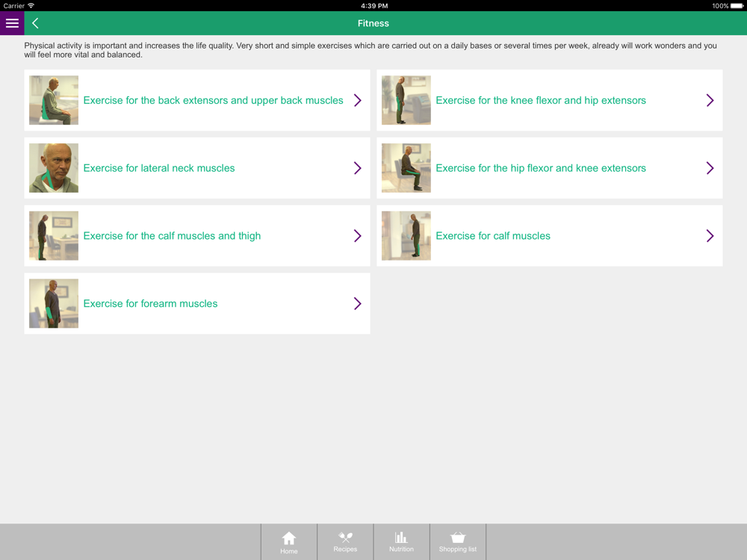This screenshot has height=560, width=747.
Task: Open forearm muscles exercise thumbnail
Action: pyautogui.click(x=54, y=303)
